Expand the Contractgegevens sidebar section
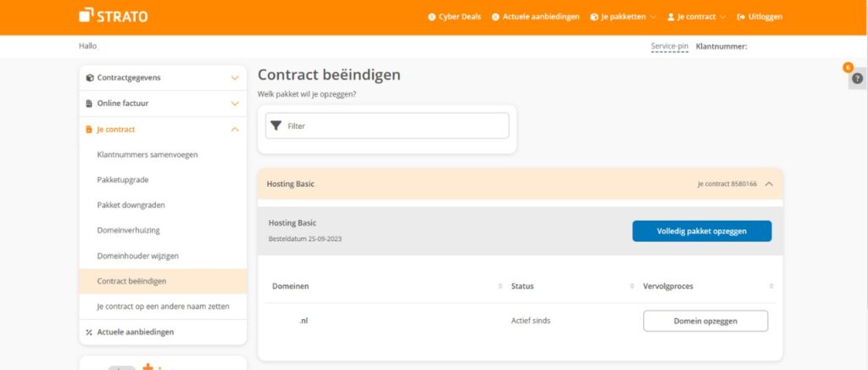This screenshot has height=370, width=868. [235, 78]
